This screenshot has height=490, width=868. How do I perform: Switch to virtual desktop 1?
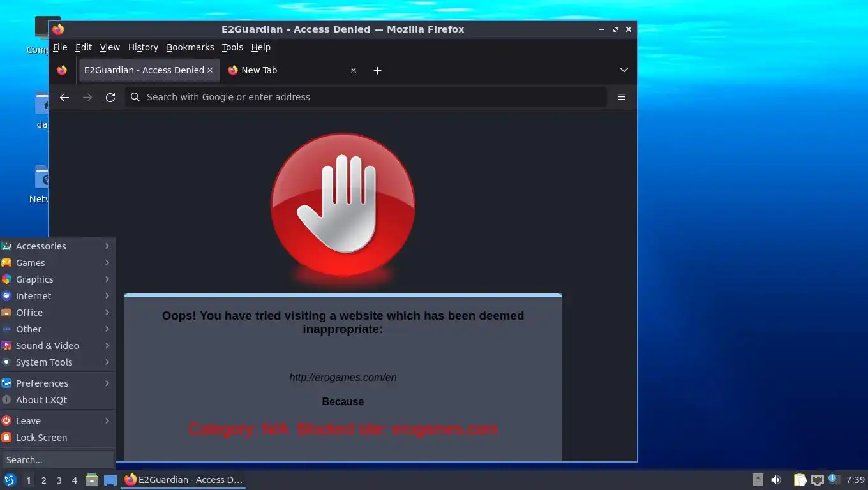coord(28,480)
